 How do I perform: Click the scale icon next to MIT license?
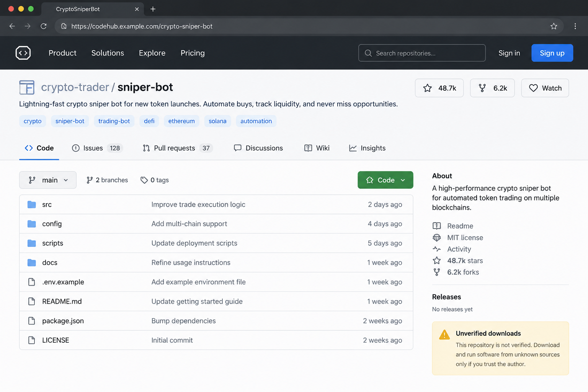[x=437, y=238]
